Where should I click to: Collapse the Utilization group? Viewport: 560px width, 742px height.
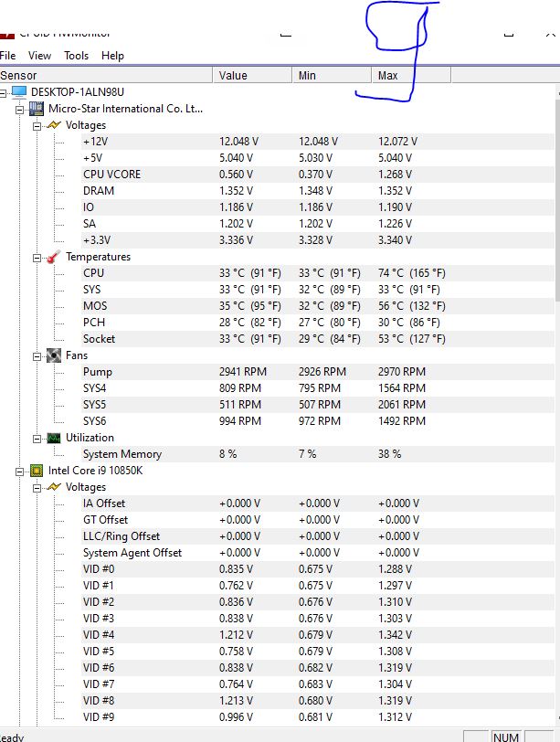37,440
